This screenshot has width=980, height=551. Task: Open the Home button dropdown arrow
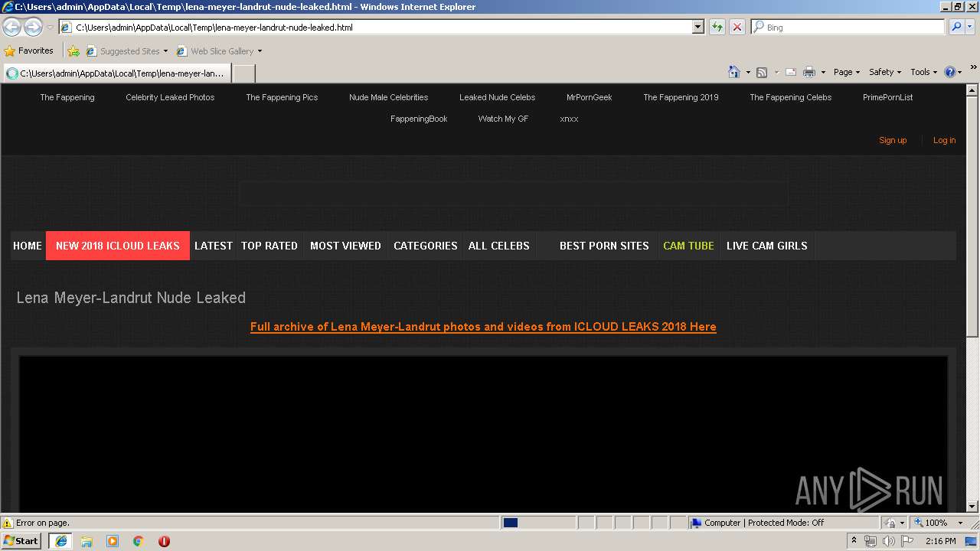click(x=748, y=73)
